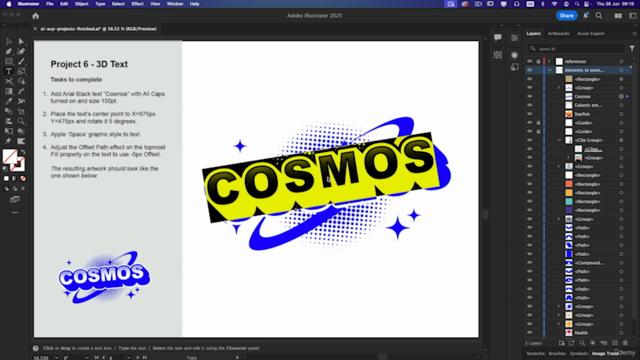
Task: Collapse the elements to work... layer
Action: click(x=550, y=70)
